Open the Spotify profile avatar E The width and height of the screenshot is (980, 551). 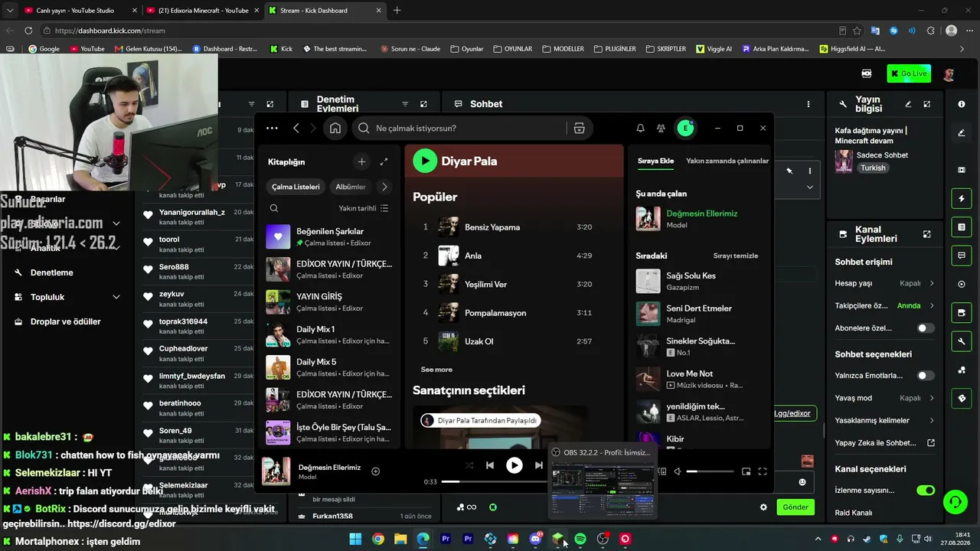685,129
